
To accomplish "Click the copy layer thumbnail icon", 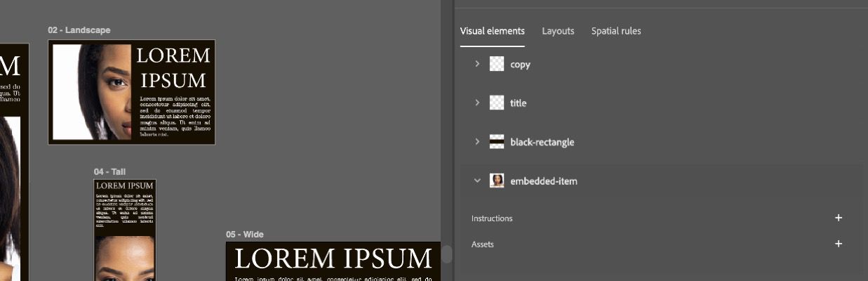I will coord(497,64).
